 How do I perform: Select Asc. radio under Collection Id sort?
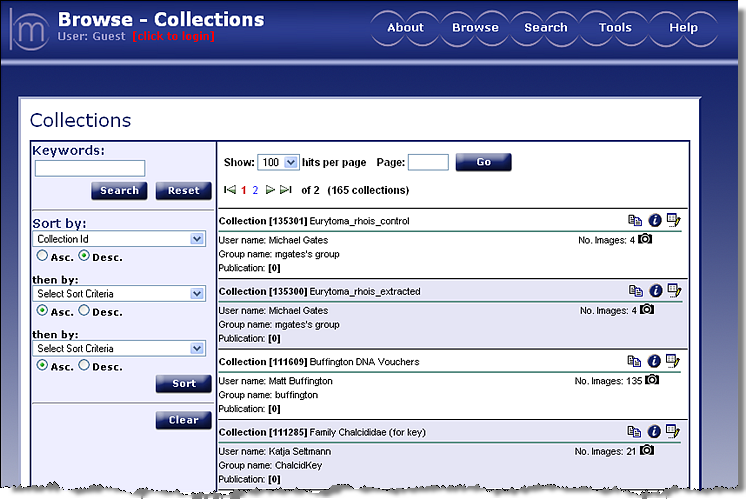pyautogui.click(x=42, y=256)
